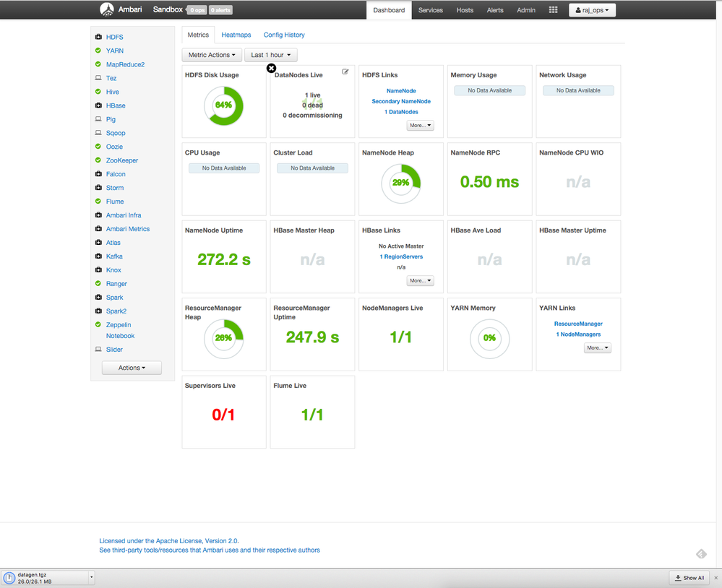This screenshot has height=588, width=722.
Task: Click the YARN Memory 0% gauge
Action: (489, 338)
